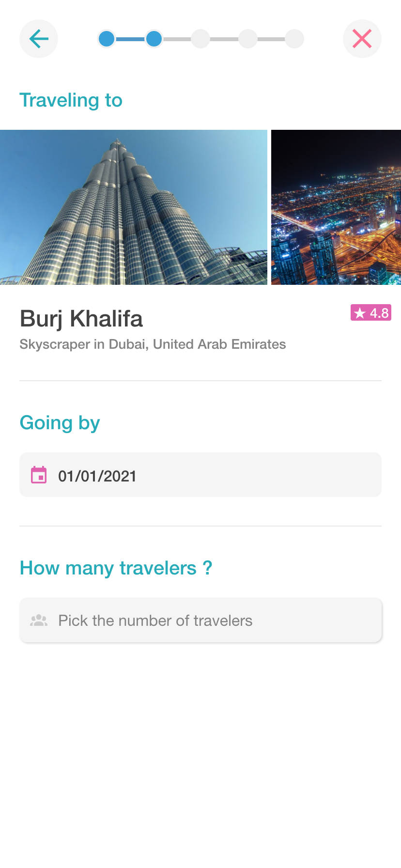Jump to the fourth progress step
Image resolution: width=401 pixels, height=868 pixels.
[248, 39]
